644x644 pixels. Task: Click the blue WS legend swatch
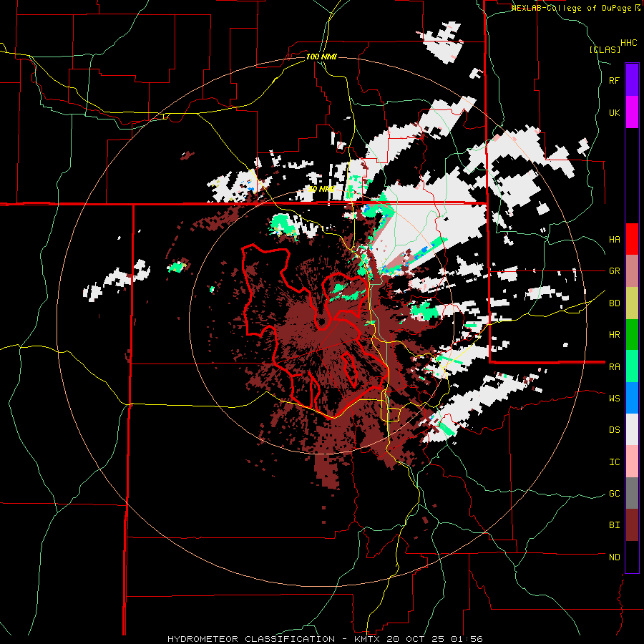point(632,398)
